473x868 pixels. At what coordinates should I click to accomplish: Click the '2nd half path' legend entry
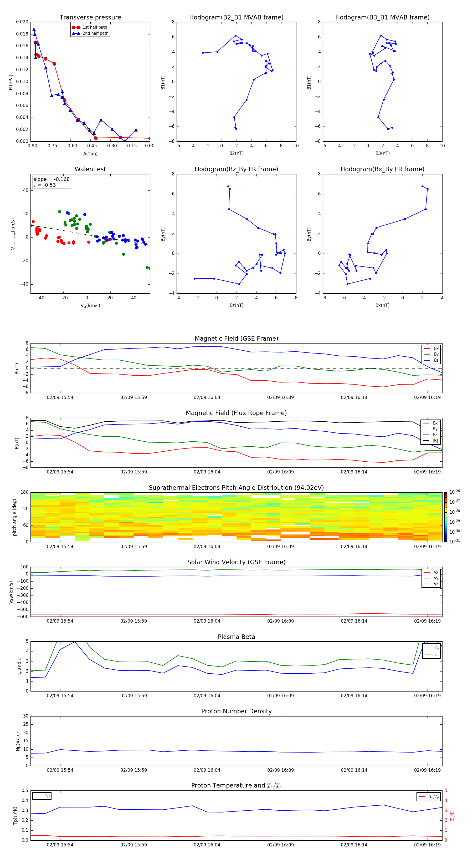[x=90, y=33]
